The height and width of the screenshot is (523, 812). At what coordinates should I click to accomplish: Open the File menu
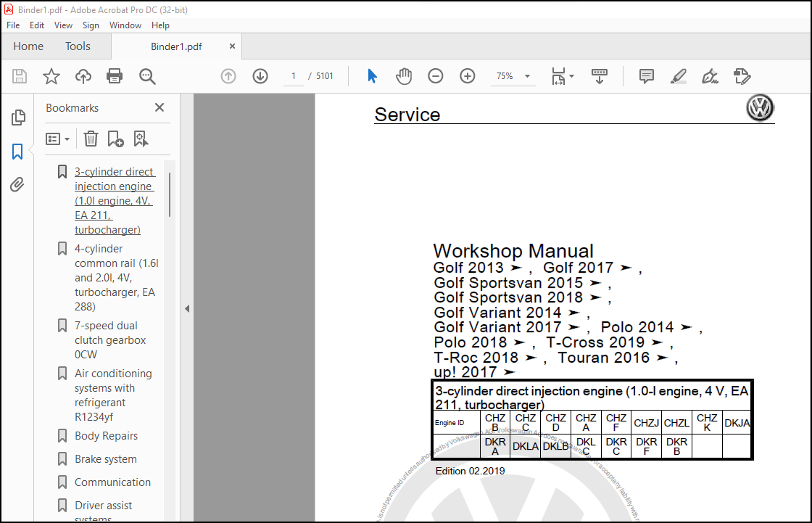tap(13, 25)
